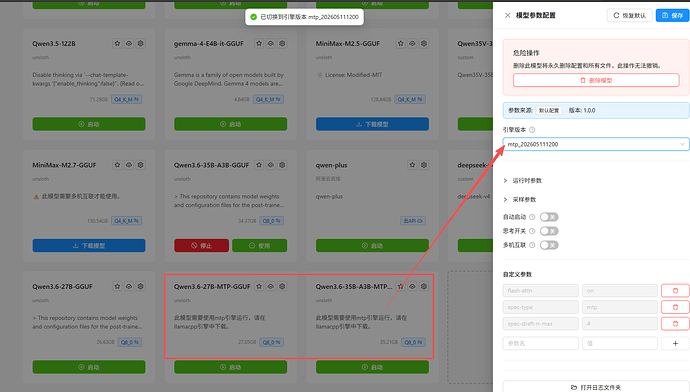This screenshot has width=690, height=392.
Task: Click the 值 input field
Action: click(620, 343)
